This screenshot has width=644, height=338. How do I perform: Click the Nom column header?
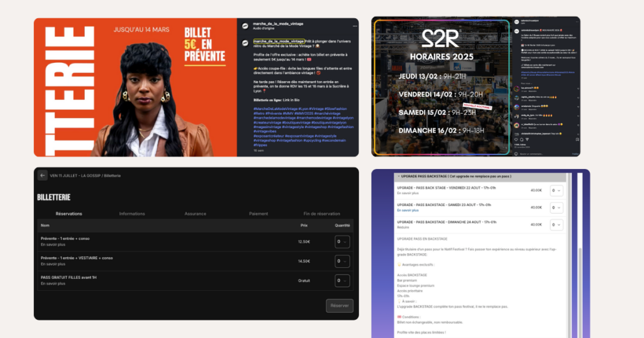(x=45, y=225)
